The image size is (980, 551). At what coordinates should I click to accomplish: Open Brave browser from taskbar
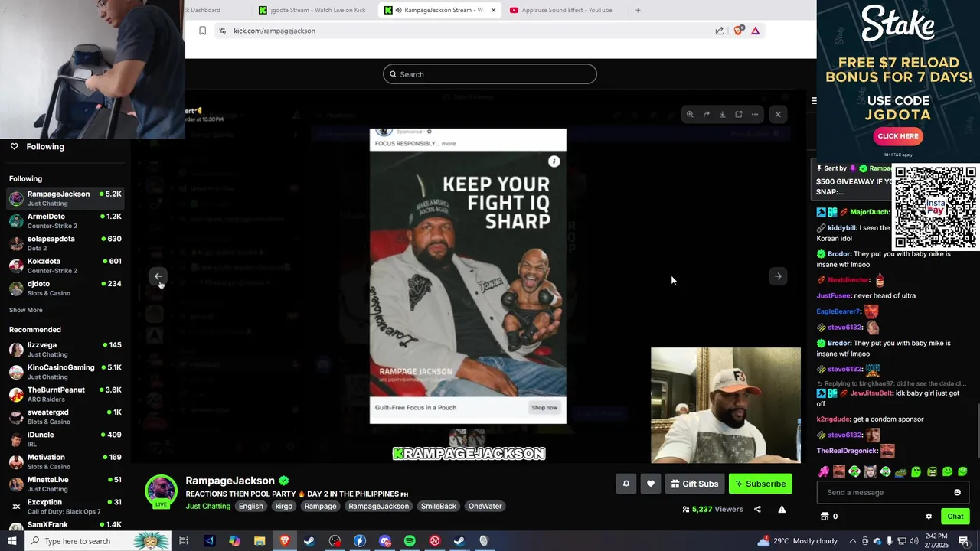coord(285,541)
